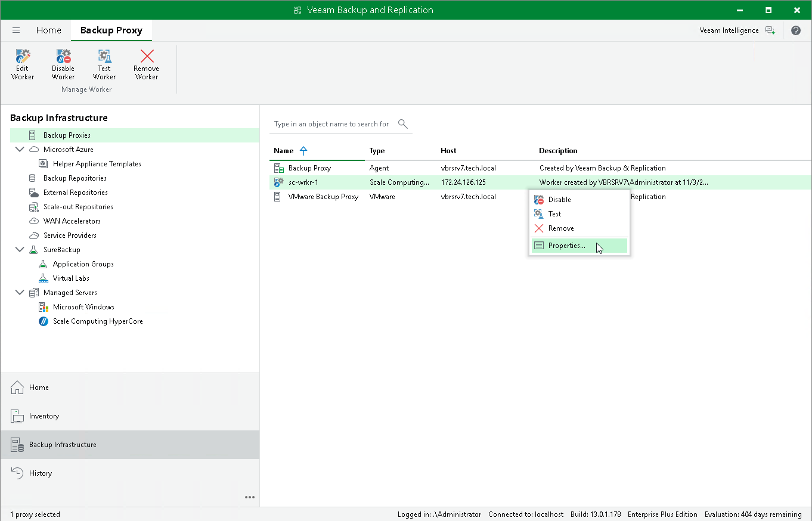Collapse the SureBackup tree node
Viewport: 812px width, 521px height.
[20, 250]
